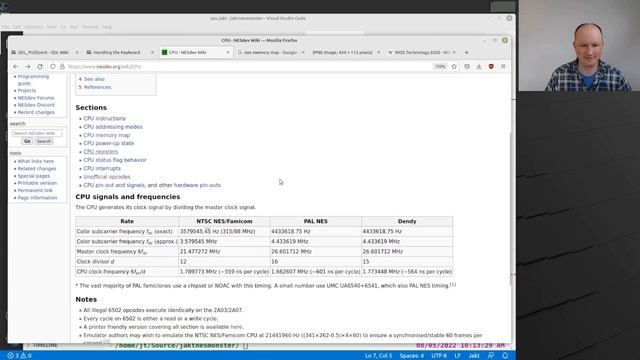Change Spaces: 4 indentation in status bar
Image resolution: width=640 pixels, height=360 pixels.
pos(411,356)
